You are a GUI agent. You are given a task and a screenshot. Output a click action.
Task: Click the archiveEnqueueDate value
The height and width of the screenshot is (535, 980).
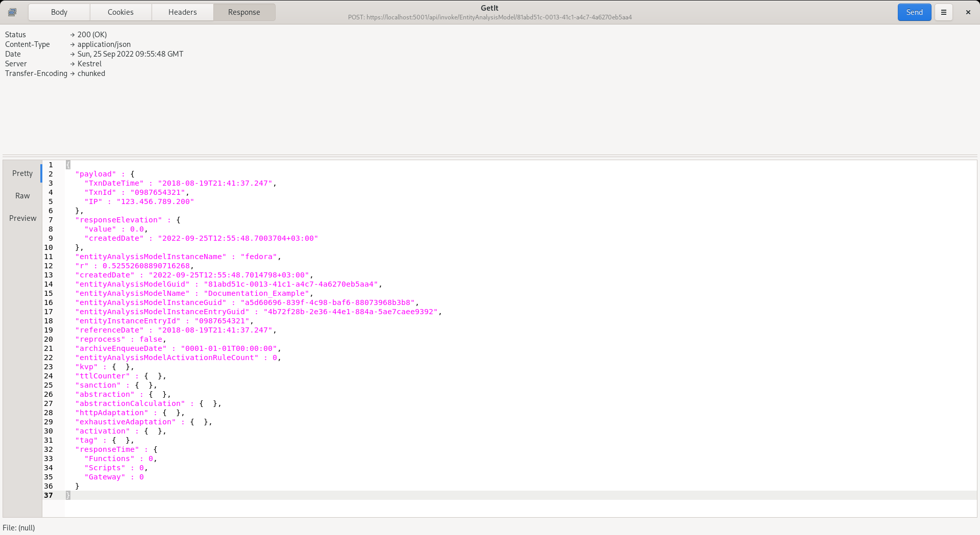pyautogui.click(x=229, y=349)
